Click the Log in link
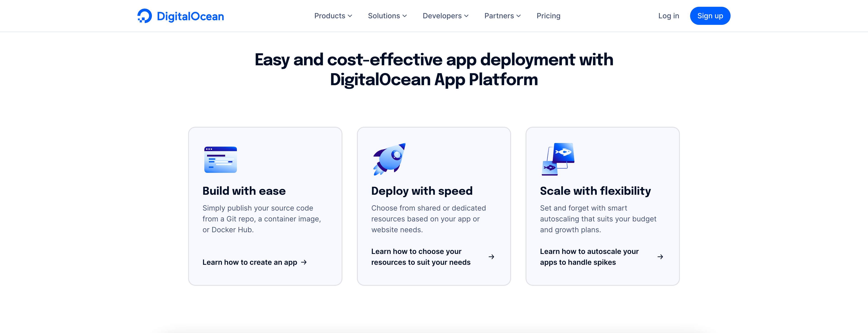Image resolution: width=868 pixels, height=333 pixels. pyautogui.click(x=669, y=16)
